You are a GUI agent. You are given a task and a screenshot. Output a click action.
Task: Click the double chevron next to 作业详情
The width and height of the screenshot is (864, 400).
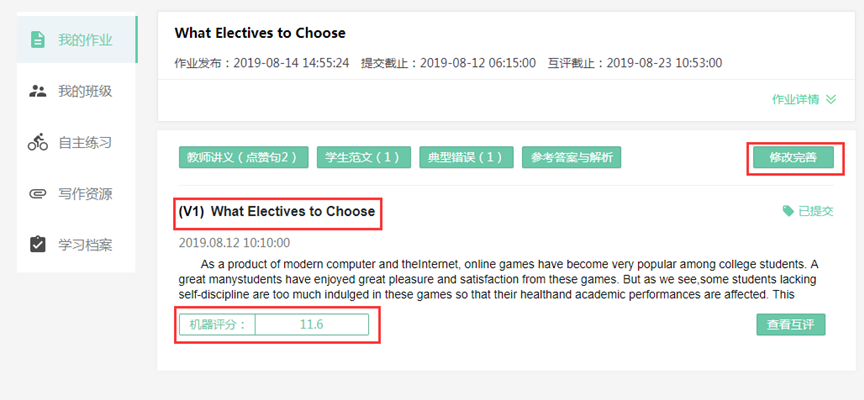tap(830, 100)
